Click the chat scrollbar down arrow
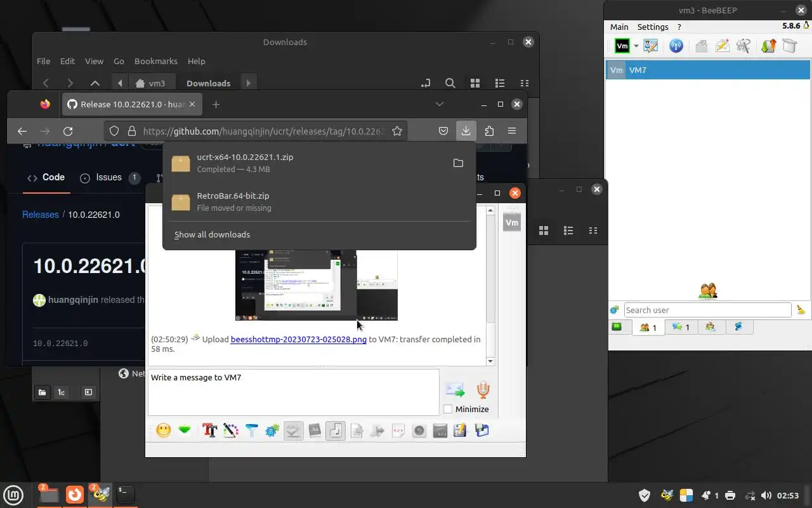The image size is (812, 508). point(490,361)
